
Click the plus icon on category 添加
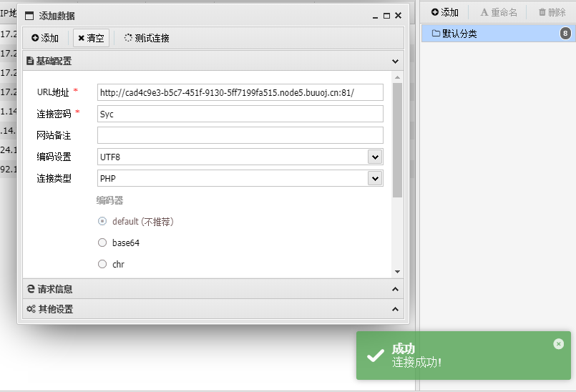pos(434,12)
